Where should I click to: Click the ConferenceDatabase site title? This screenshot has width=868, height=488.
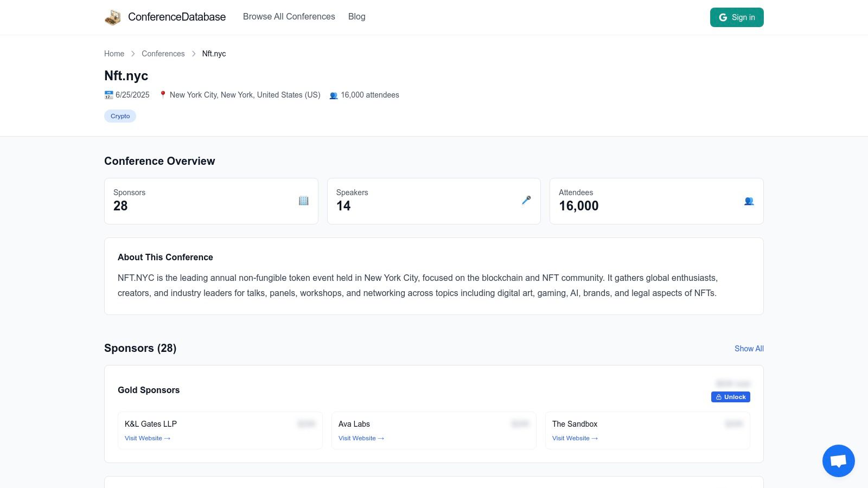click(x=177, y=17)
